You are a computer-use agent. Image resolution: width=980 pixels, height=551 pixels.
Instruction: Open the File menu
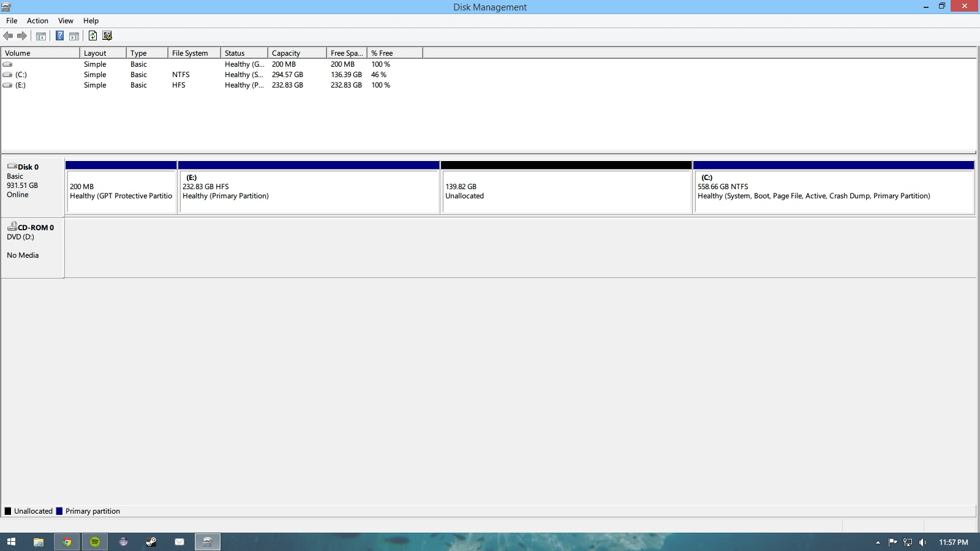[x=12, y=21]
